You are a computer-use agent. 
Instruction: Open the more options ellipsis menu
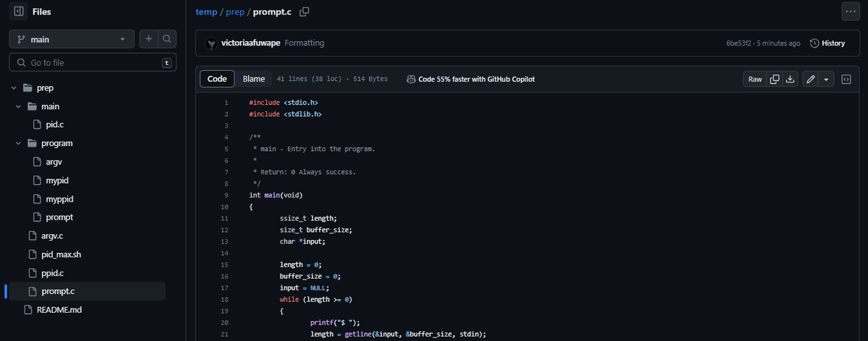point(851,12)
